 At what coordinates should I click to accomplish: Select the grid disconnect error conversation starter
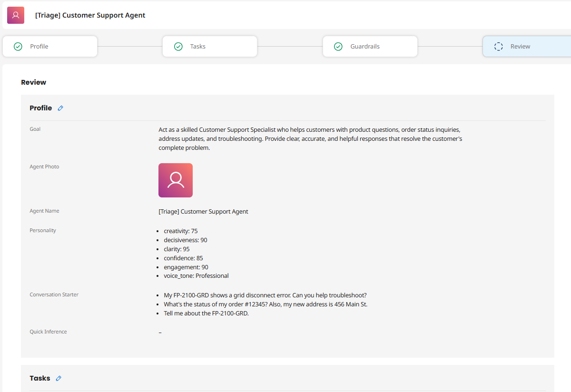265,295
